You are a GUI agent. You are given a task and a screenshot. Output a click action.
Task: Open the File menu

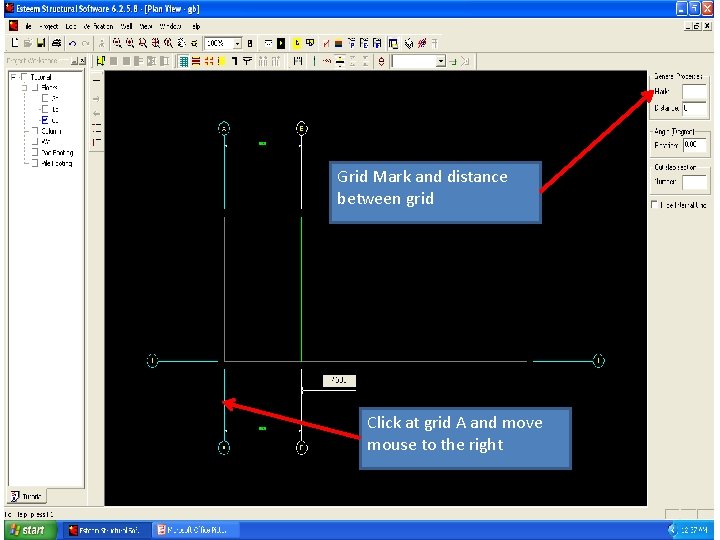28,26
